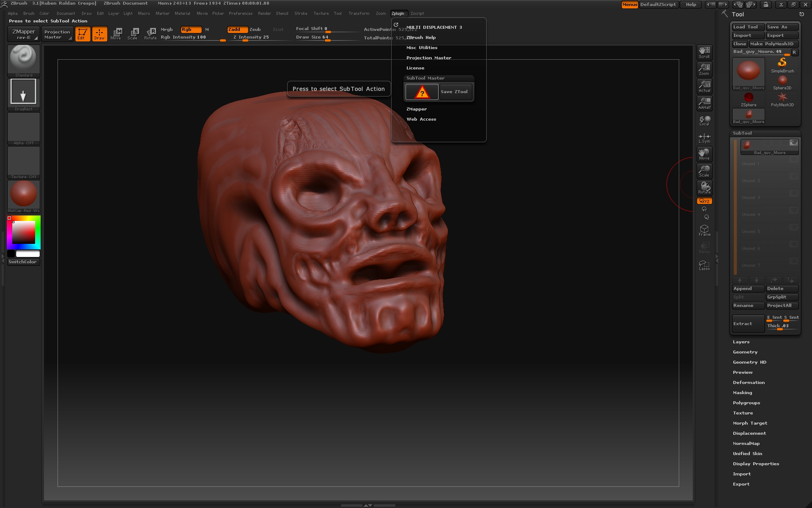Select the ZSphere tool
812x508 pixels.
point(749,99)
